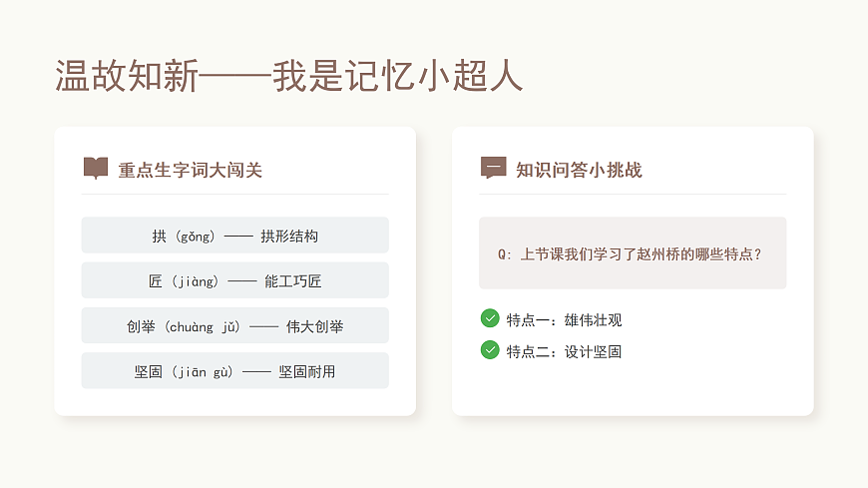Select the answer text 特点一：雄伟壮观

click(x=564, y=320)
